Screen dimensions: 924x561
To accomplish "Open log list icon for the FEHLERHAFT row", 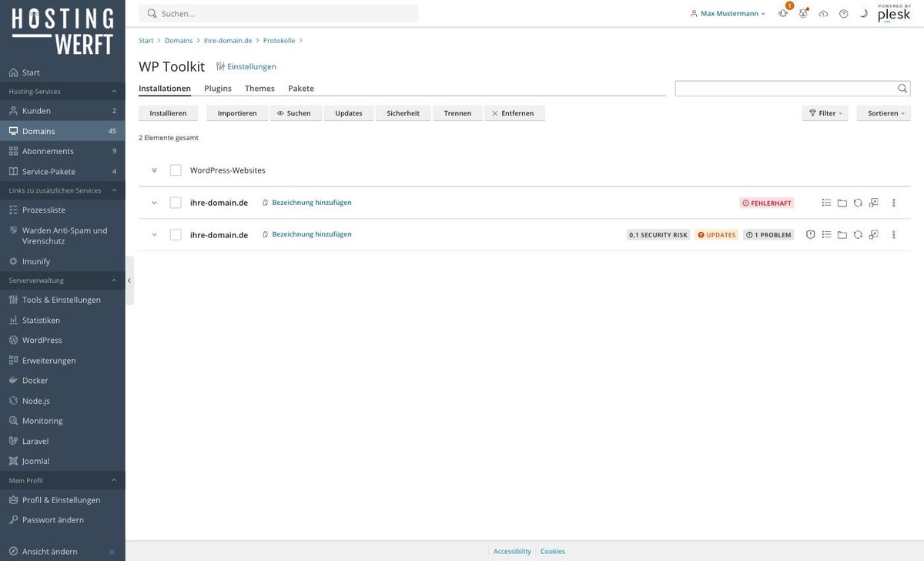I will (826, 203).
